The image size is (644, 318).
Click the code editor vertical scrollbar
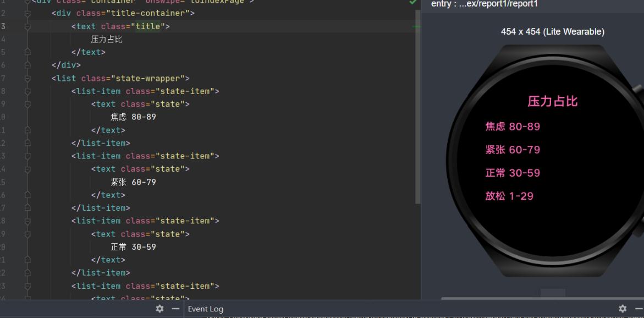point(417,110)
